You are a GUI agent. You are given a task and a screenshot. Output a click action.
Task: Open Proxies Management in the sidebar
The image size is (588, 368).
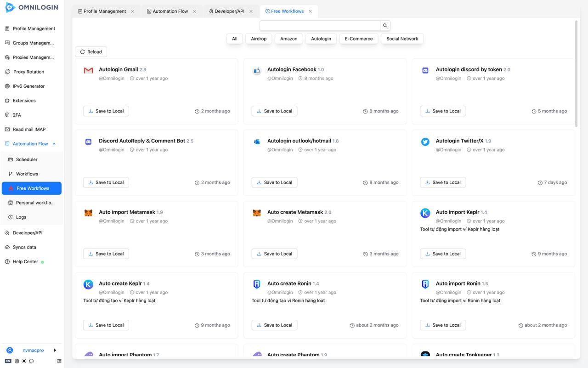pos(32,57)
